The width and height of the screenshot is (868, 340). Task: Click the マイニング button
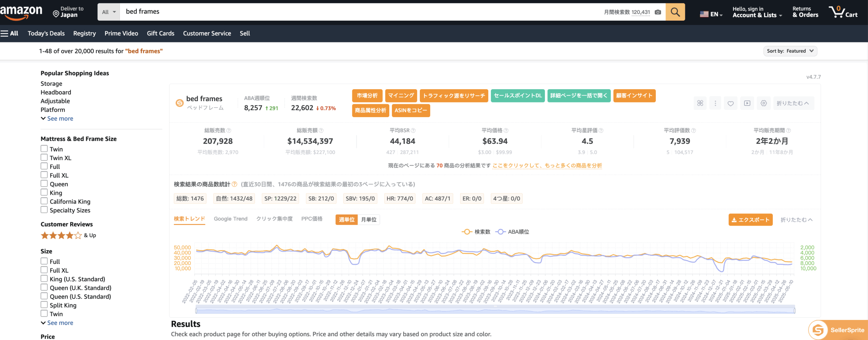401,96
